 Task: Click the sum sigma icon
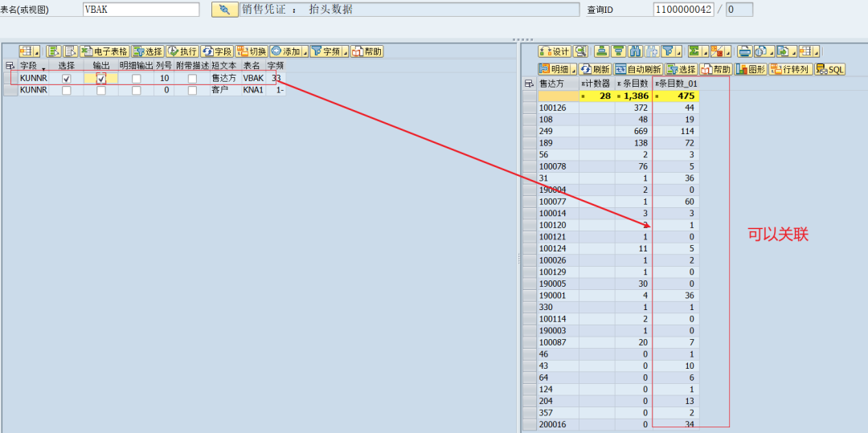pos(694,51)
